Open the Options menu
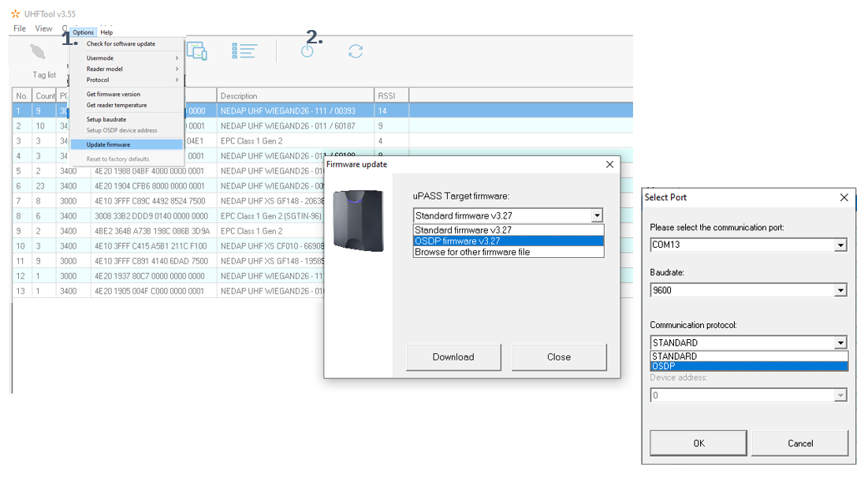Viewport: 868px width, 478px height. pos(83,32)
